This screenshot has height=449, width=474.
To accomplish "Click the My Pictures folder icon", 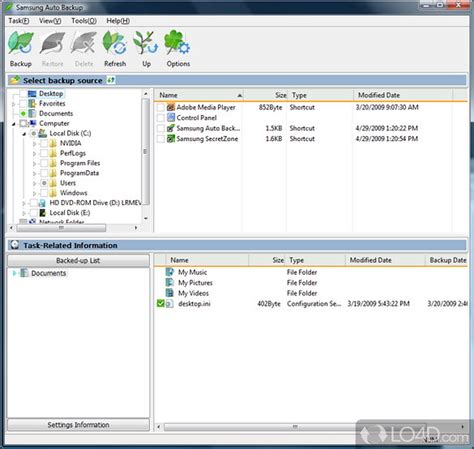I will [x=170, y=282].
